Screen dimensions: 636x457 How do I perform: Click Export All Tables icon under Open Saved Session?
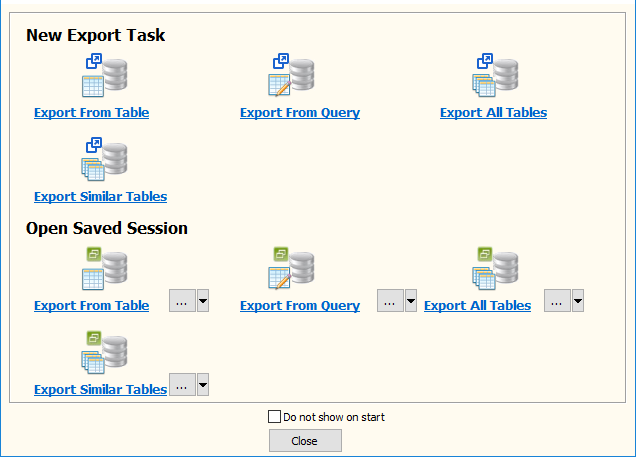click(495, 268)
